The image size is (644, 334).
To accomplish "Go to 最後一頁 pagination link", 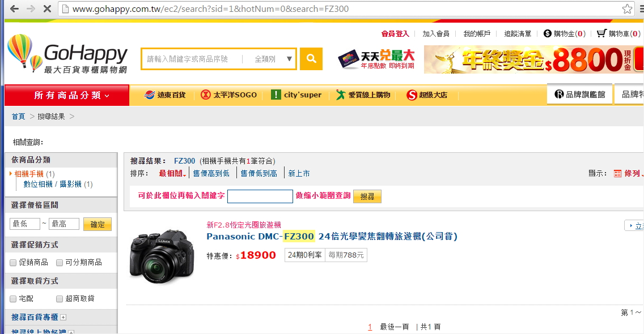I will 395,327.
